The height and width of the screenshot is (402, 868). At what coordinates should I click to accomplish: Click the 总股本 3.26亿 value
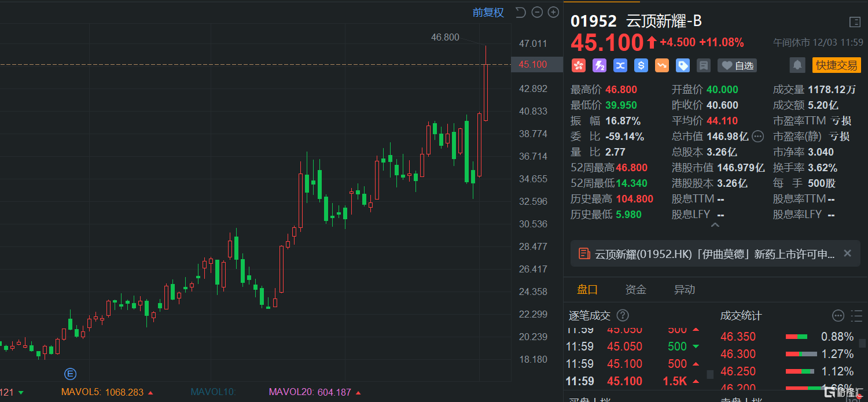coord(722,152)
